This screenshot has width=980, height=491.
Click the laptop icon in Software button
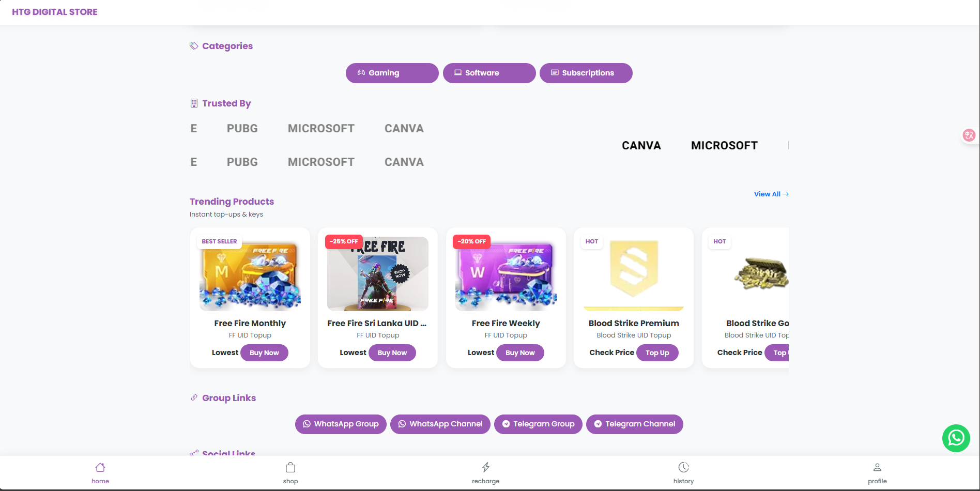coord(458,73)
